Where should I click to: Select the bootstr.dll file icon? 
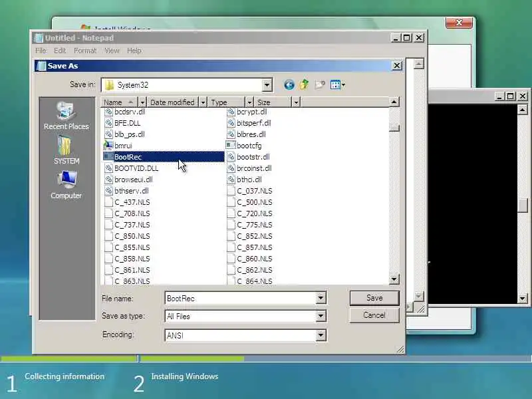click(231, 157)
